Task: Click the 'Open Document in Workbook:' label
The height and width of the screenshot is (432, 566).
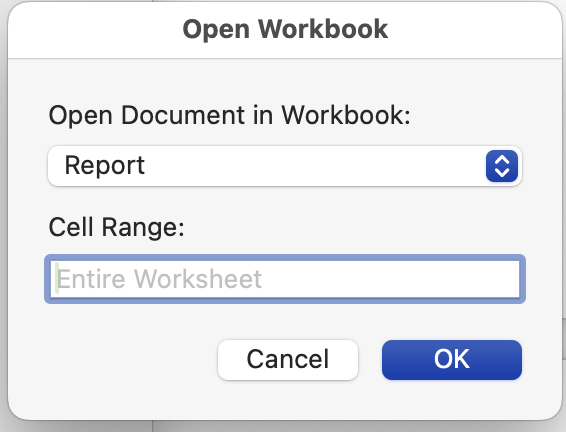Action: point(230,115)
